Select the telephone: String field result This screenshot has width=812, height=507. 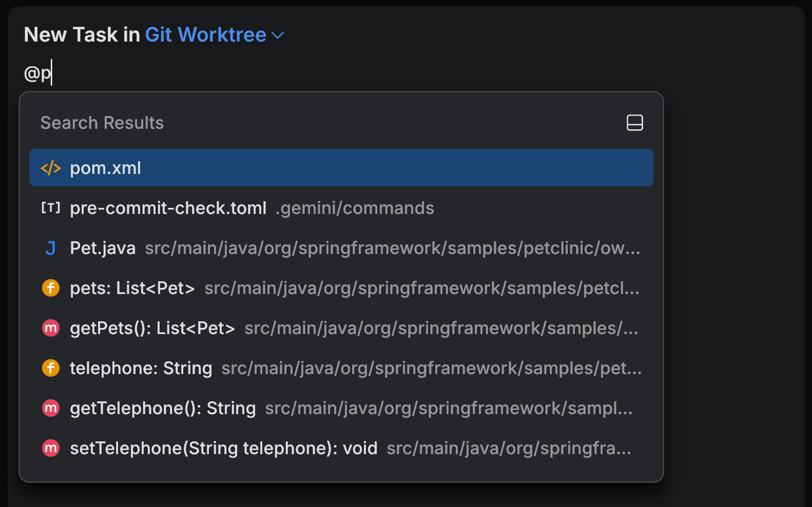pos(341,368)
